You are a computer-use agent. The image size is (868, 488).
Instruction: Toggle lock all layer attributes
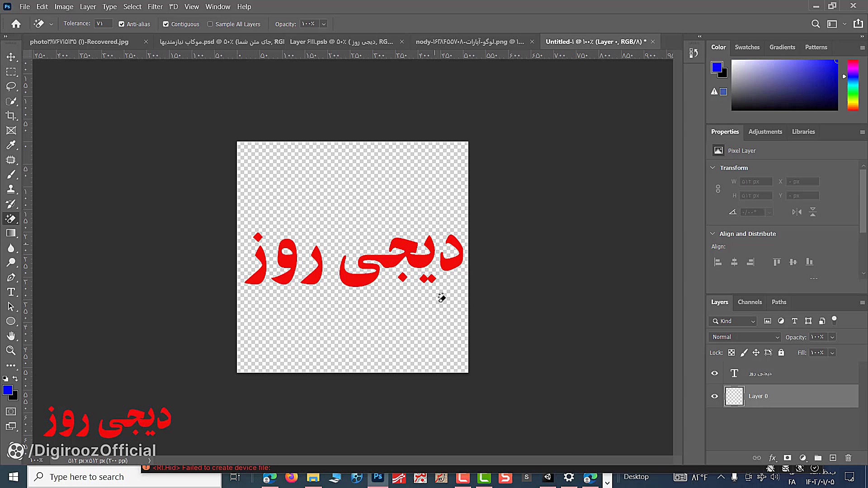[781, 352]
